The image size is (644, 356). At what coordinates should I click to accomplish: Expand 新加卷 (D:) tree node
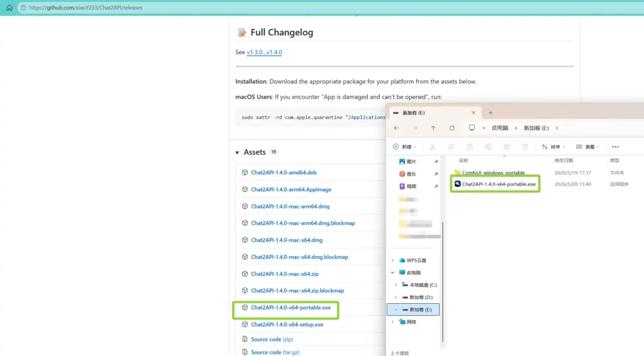(396, 298)
